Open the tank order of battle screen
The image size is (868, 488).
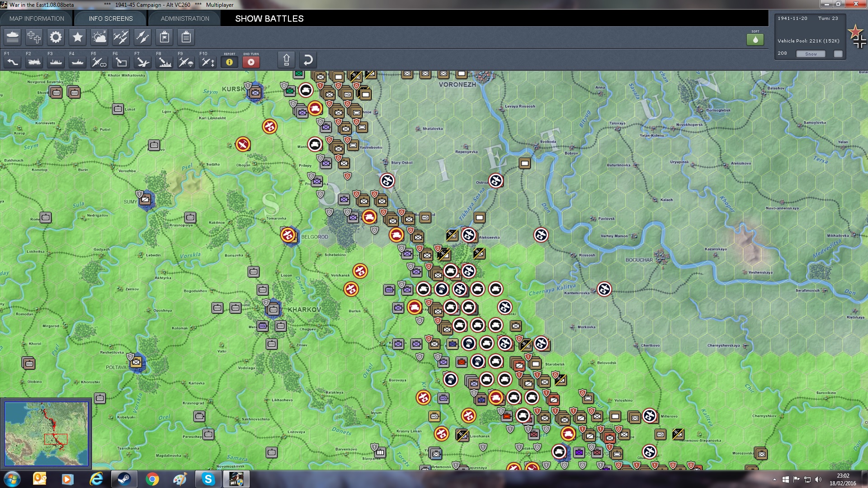tap(13, 37)
